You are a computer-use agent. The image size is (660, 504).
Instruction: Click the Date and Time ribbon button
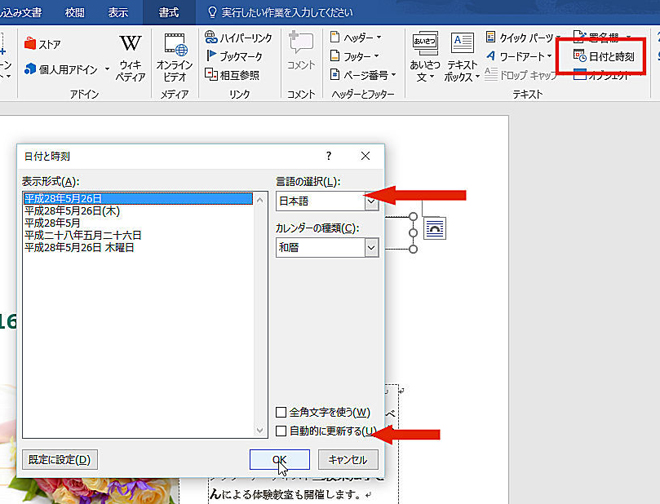[604, 56]
